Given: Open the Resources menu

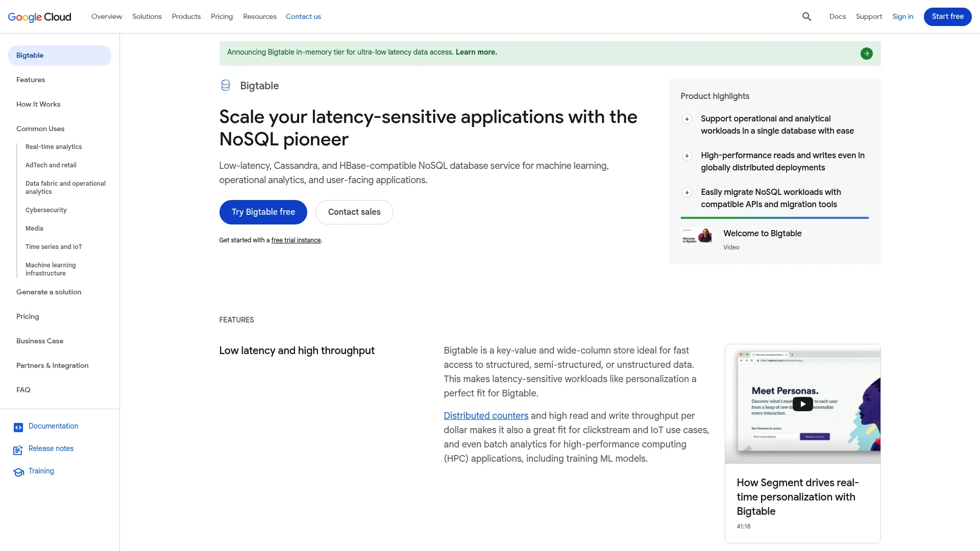Looking at the screenshot, I should pyautogui.click(x=260, y=17).
